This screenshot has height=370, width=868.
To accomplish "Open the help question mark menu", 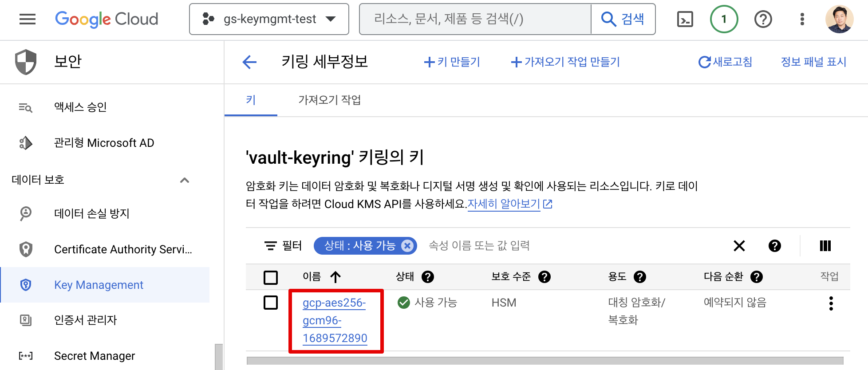I will pyautogui.click(x=763, y=19).
